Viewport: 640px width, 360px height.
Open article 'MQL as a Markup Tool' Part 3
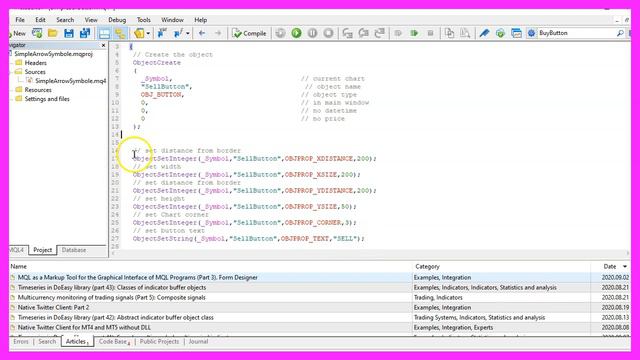(138, 278)
